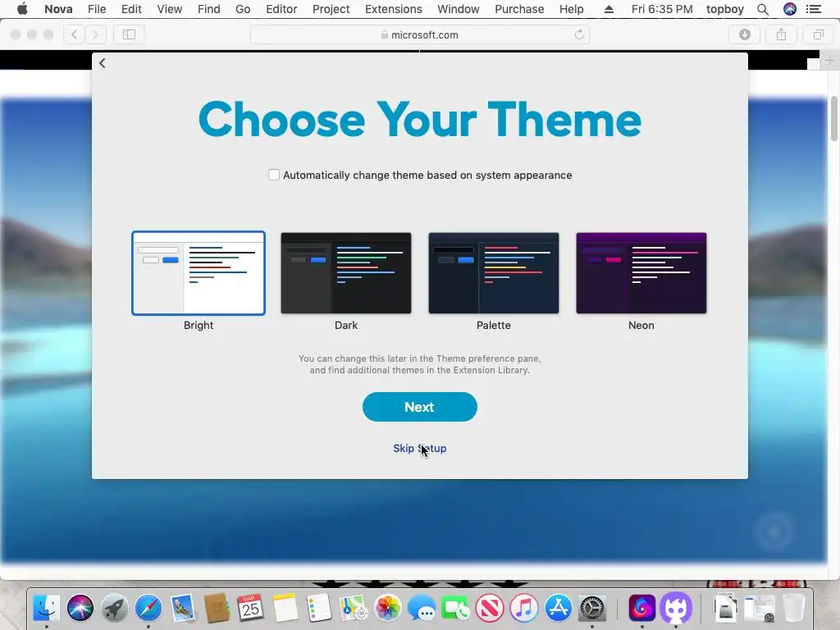Open Music from the Dock

click(524, 608)
